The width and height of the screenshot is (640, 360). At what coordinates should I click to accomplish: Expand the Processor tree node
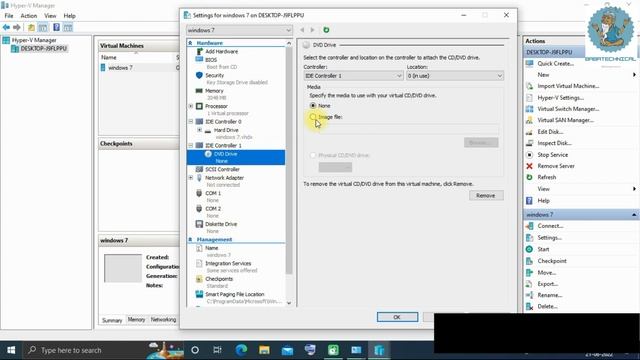click(x=191, y=106)
